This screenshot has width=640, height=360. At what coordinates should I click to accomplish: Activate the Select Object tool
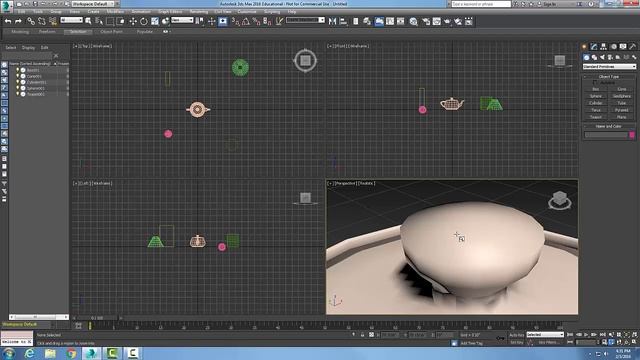click(88, 21)
